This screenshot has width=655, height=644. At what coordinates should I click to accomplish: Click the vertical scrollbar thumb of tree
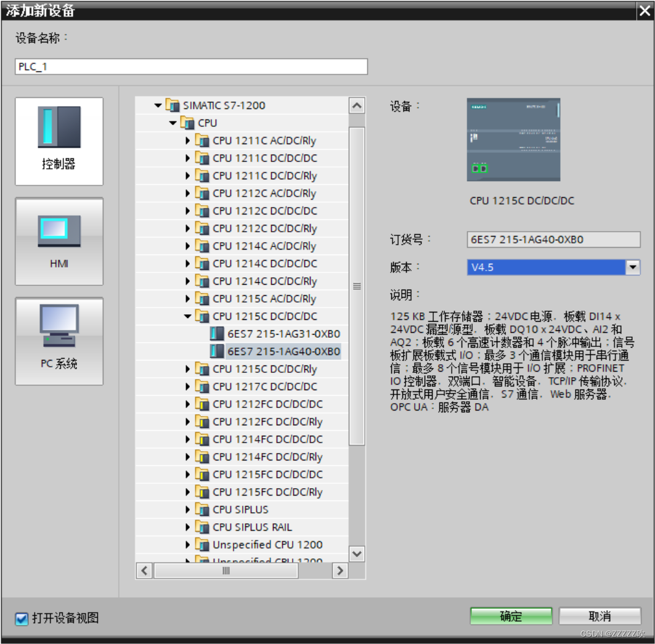click(x=357, y=287)
